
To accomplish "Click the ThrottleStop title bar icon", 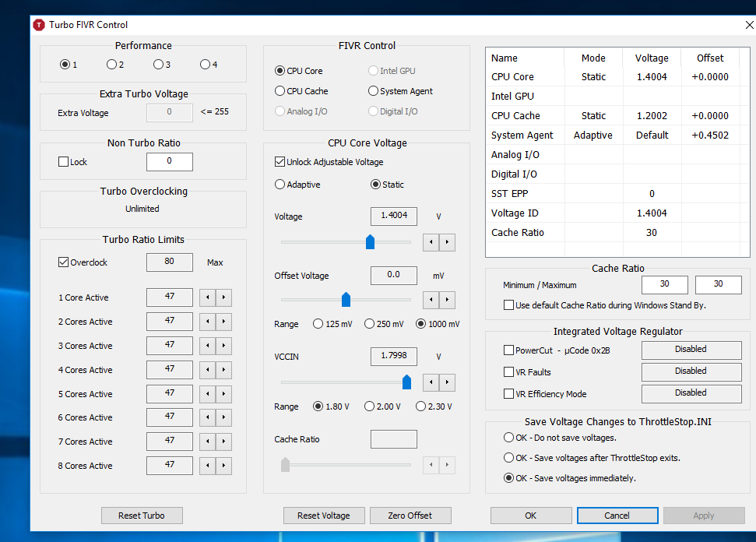I will (39, 25).
